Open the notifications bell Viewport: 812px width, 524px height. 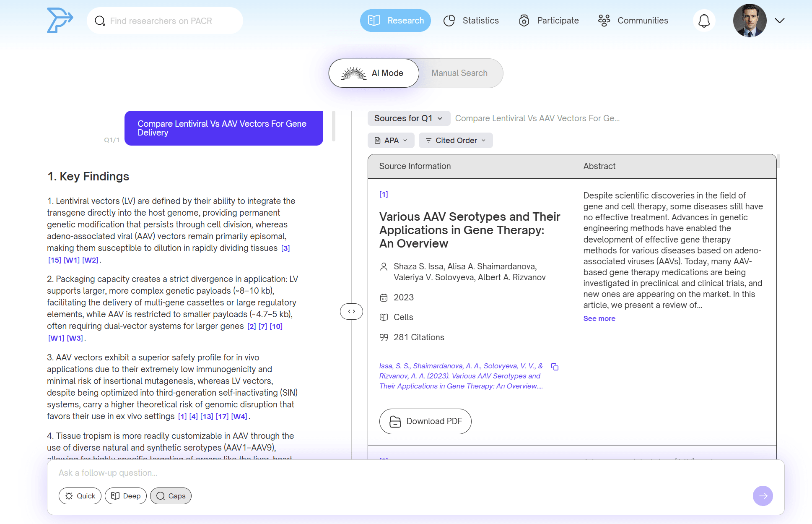704,21
